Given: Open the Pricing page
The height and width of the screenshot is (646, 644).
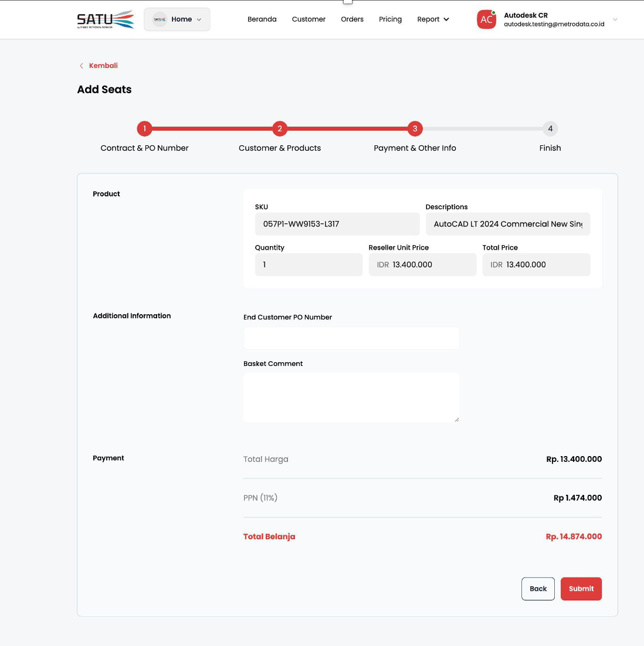Looking at the screenshot, I should [x=390, y=19].
